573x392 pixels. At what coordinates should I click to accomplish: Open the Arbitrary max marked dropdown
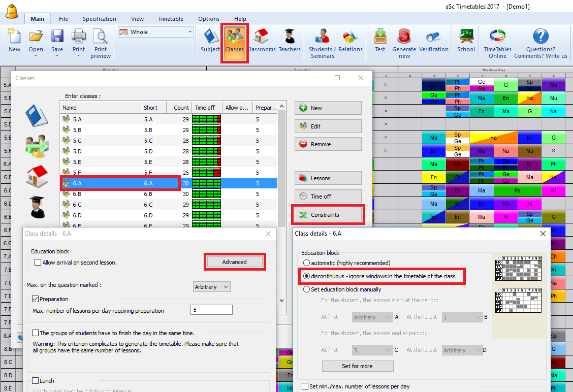212,287
